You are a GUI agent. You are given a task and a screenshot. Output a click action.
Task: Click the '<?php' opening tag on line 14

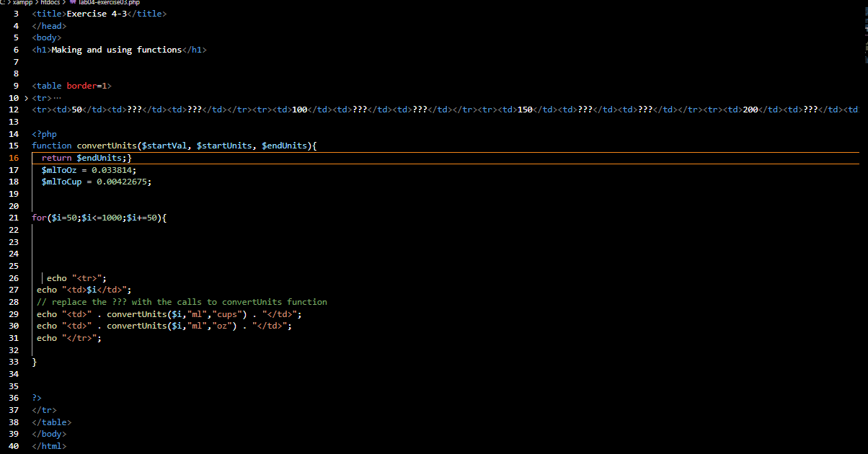point(44,134)
